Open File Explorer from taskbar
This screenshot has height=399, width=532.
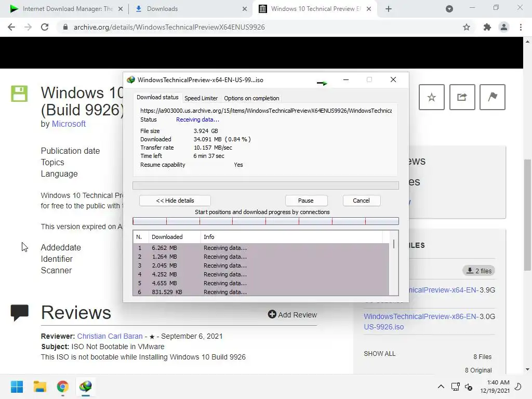(40, 387)
